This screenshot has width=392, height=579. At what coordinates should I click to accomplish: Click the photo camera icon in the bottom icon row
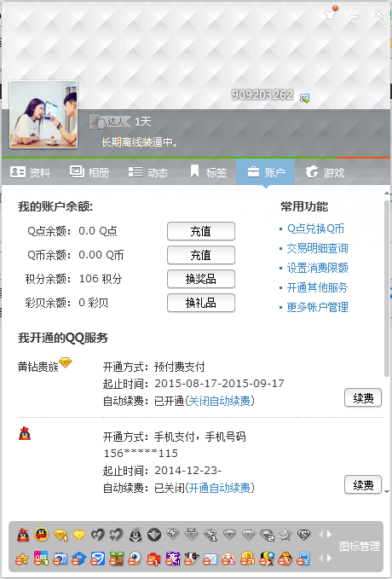[61, 559]
